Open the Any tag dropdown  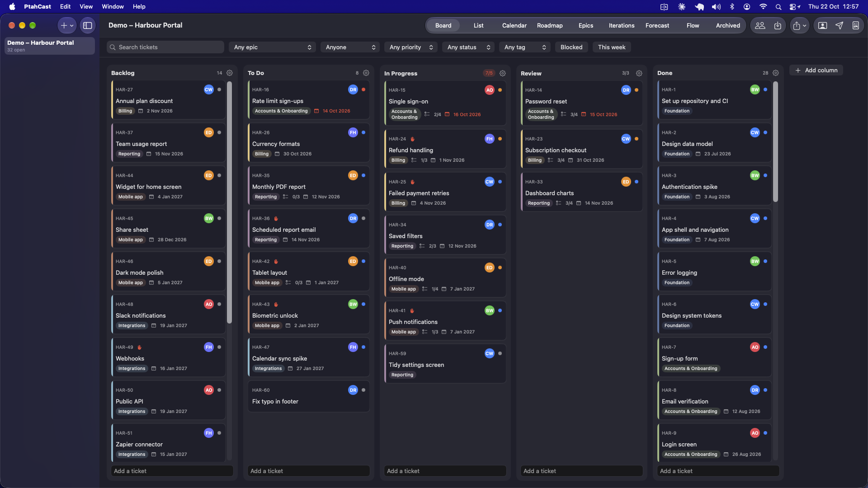point(525,47)
